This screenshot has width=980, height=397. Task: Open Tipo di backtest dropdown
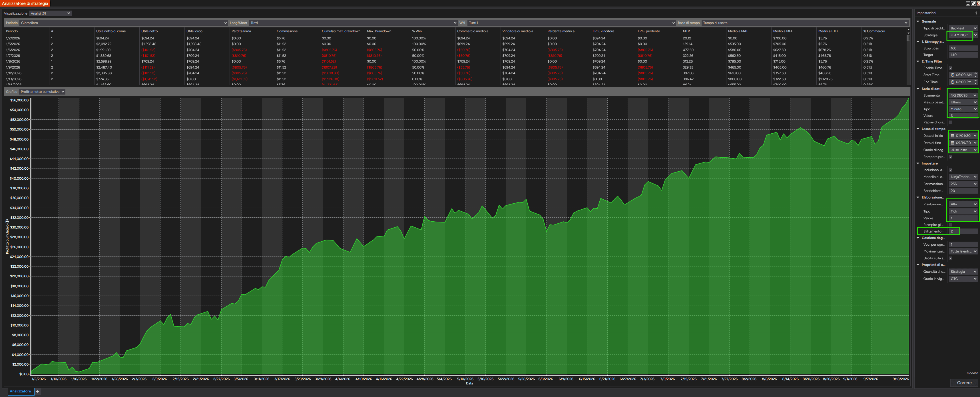pyautogui.click(x=963, y=28)
